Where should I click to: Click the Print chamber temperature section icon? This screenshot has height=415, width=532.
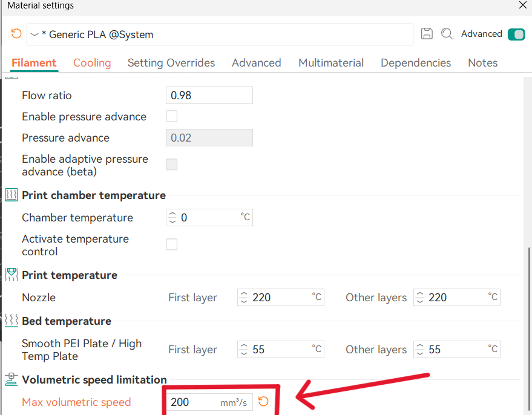pyautogui.click(x=11, y=195)
